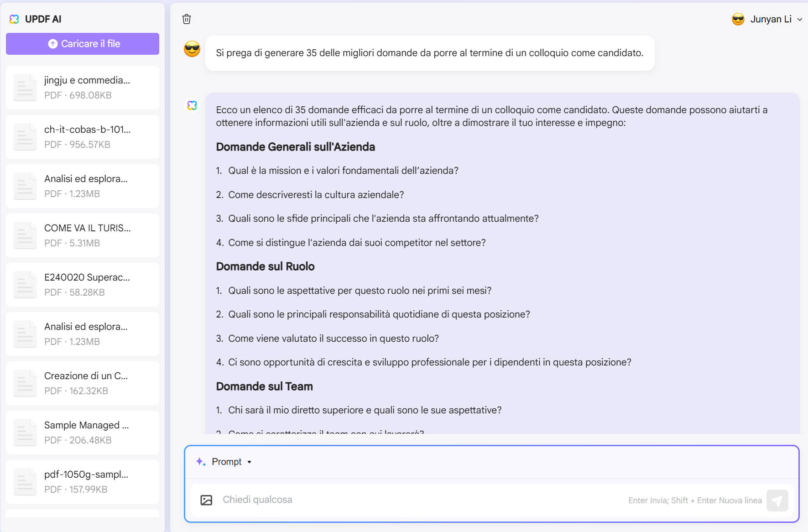The image size is (808, 532).
Task: Click file icon of Sample Managed PDF
Action: 25,433
